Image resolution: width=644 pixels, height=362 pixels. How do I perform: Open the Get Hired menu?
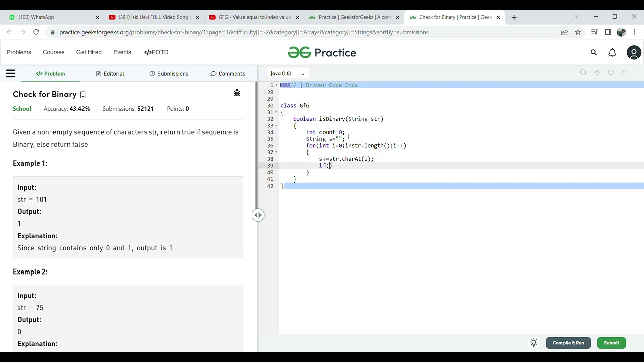pos(89,52)
